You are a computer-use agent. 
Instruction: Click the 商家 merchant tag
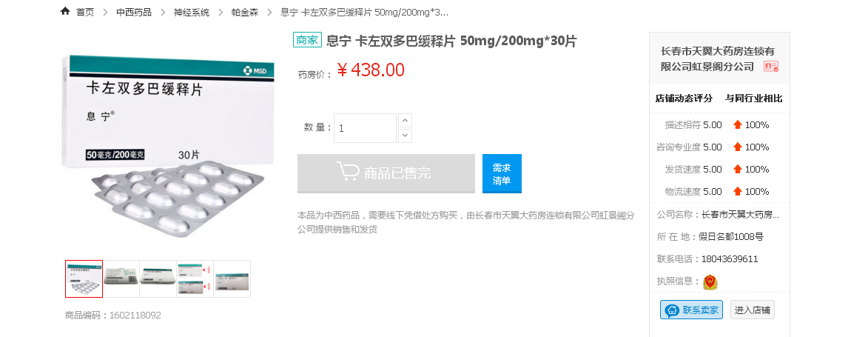(x=307, y=40)
